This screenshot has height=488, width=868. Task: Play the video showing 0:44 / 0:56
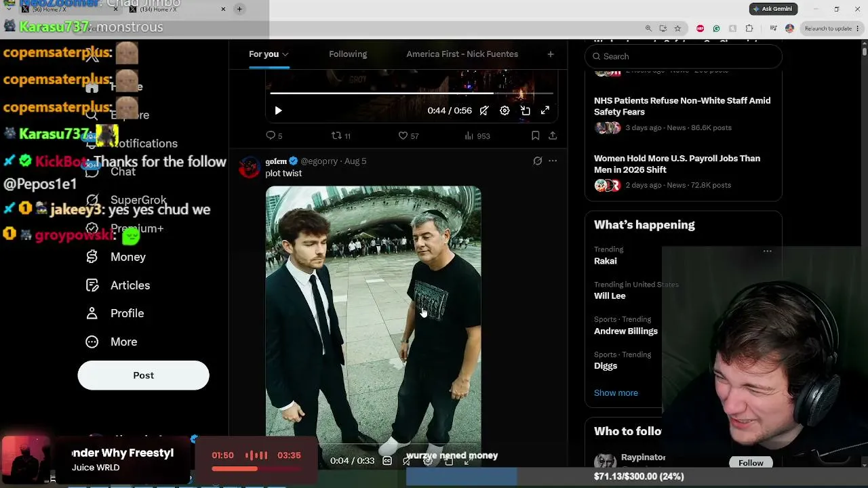[x=278, y=110]
